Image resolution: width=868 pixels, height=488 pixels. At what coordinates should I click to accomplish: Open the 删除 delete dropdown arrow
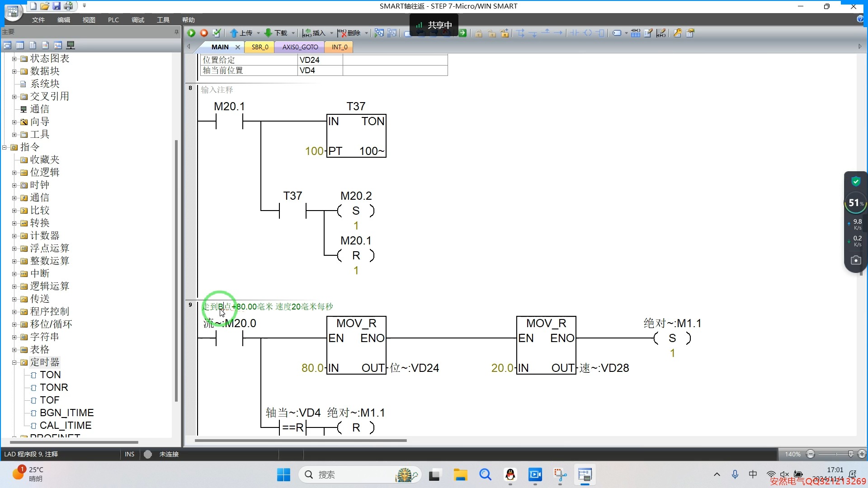click(366, 33)
